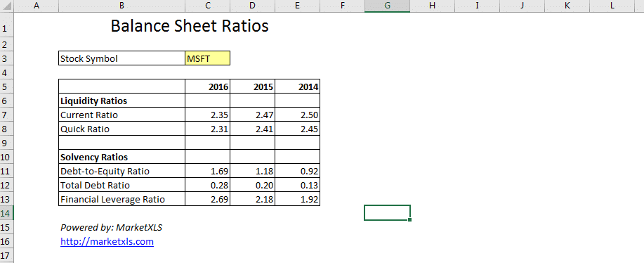Viewport: 644px width, 263px height.
Task: Select entire column L via header
Action: point(612,6)
